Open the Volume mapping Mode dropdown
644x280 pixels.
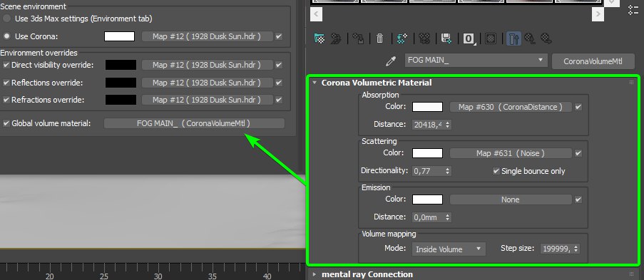(x=449, y=249)
